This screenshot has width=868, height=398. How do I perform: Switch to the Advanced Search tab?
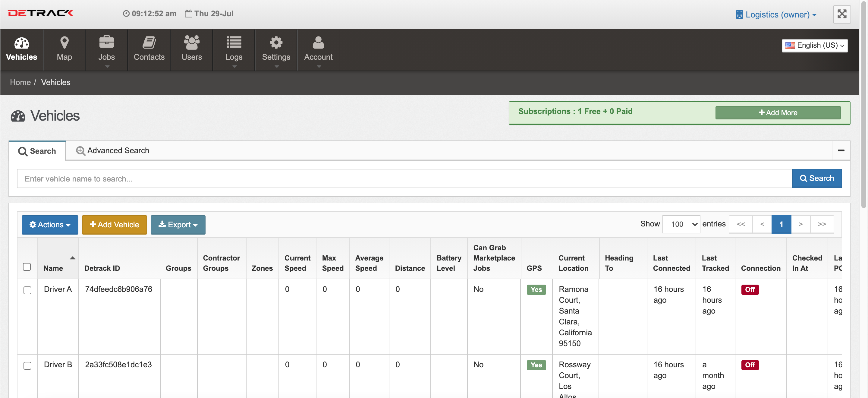[112, 151]
